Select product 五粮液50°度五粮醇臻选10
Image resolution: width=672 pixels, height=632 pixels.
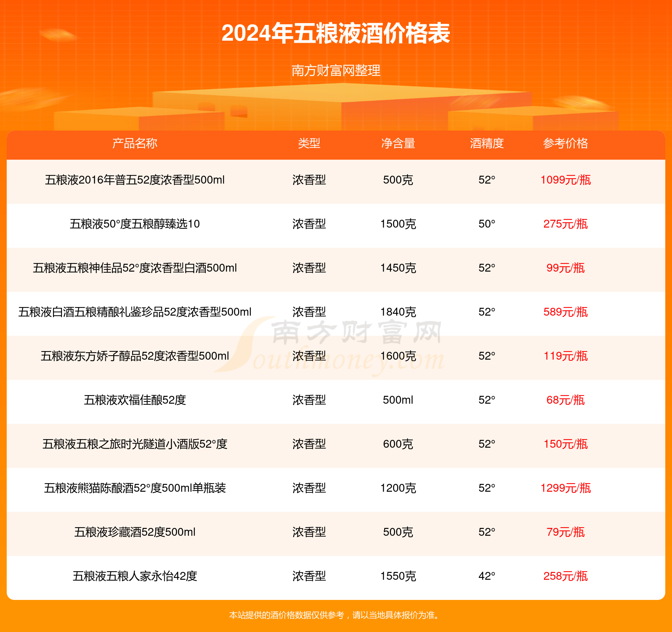tap(135, 224)
